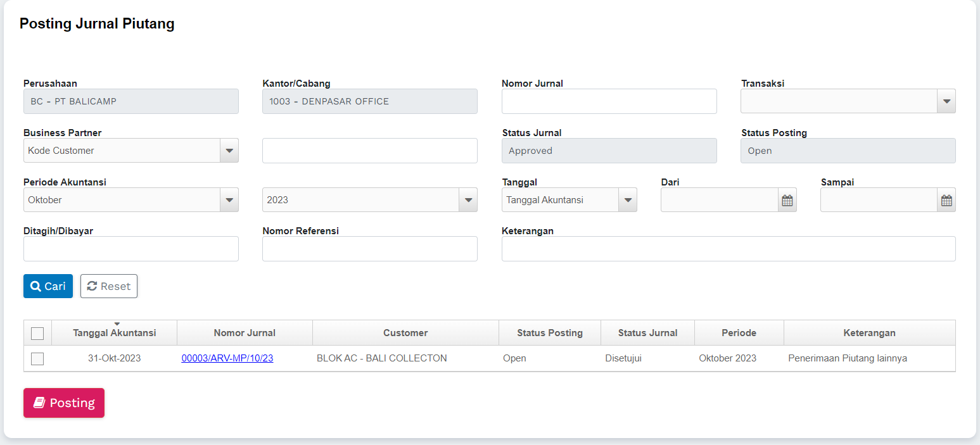This screenshot has height=445, width=980.
Task: Click the Nomor Referensi input field
Action: (369, 249)
